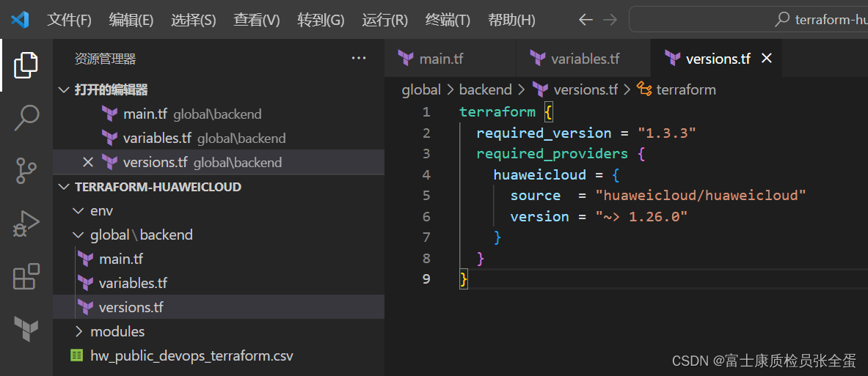
Task: Open the 终端(T) menu
Action: tap(448, 21)
